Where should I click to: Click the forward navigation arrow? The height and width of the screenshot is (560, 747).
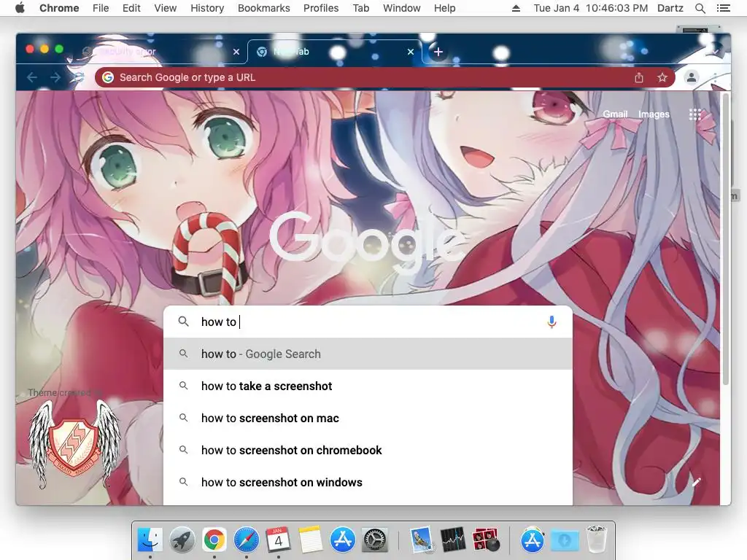[55, 77]
